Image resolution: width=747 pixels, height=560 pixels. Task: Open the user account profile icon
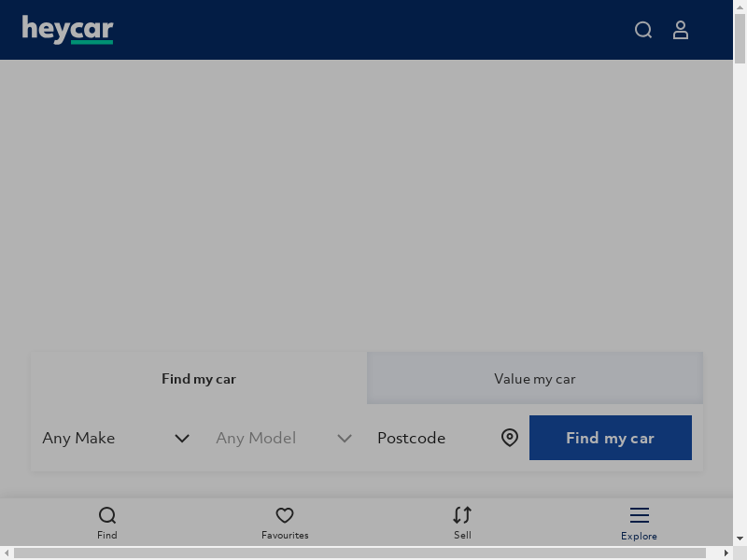point(681,30)
